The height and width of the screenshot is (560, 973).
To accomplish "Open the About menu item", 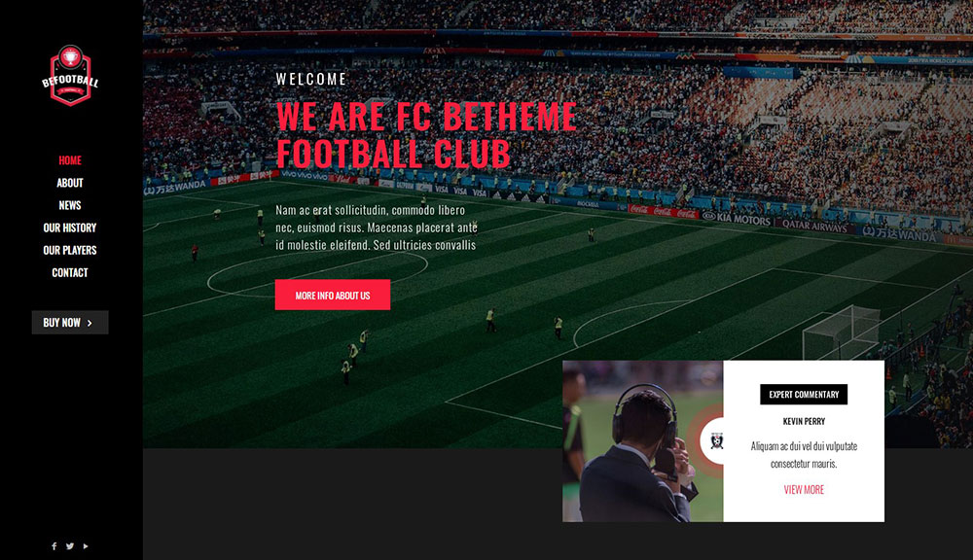I will pos(70,183).
